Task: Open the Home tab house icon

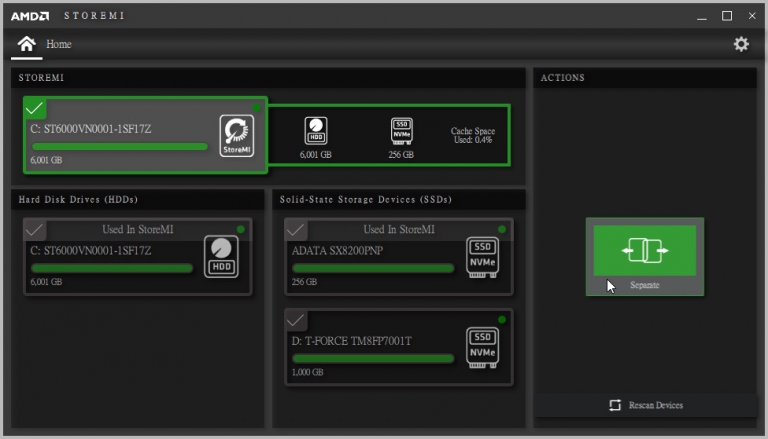Action: 26,44
